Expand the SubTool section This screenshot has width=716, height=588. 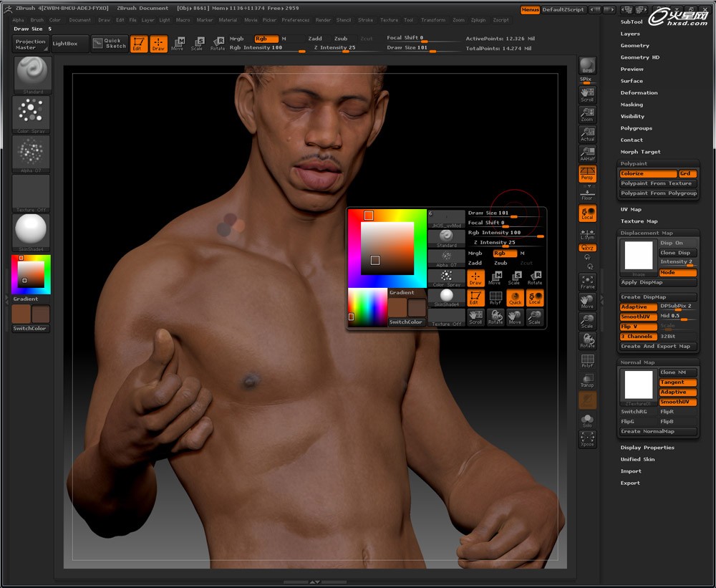click(632, 22)
